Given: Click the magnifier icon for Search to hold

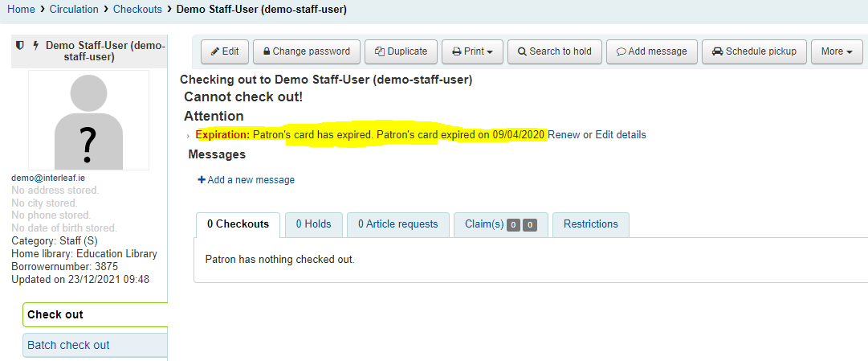Looking at the screenshot, I should (522, 51).
